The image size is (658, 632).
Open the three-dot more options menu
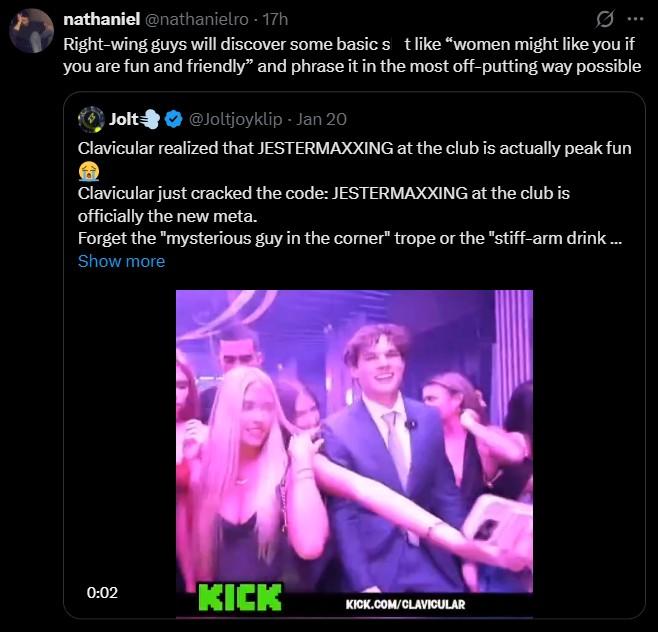tap(635, 19)
